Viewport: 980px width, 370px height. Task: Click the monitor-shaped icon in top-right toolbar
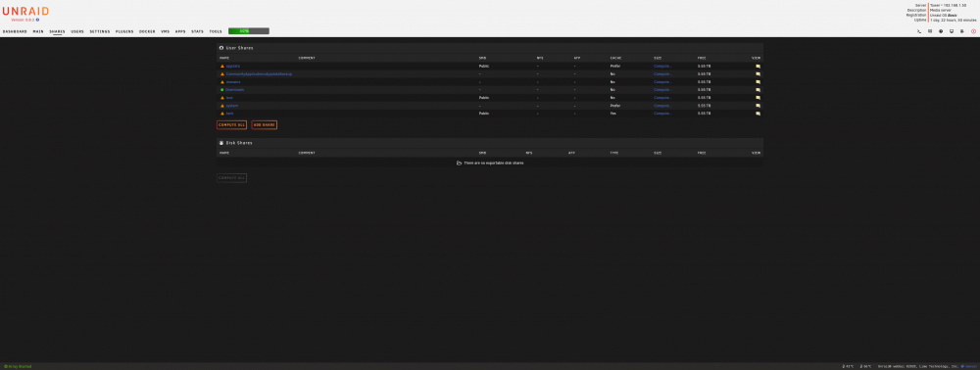(952, 30)
